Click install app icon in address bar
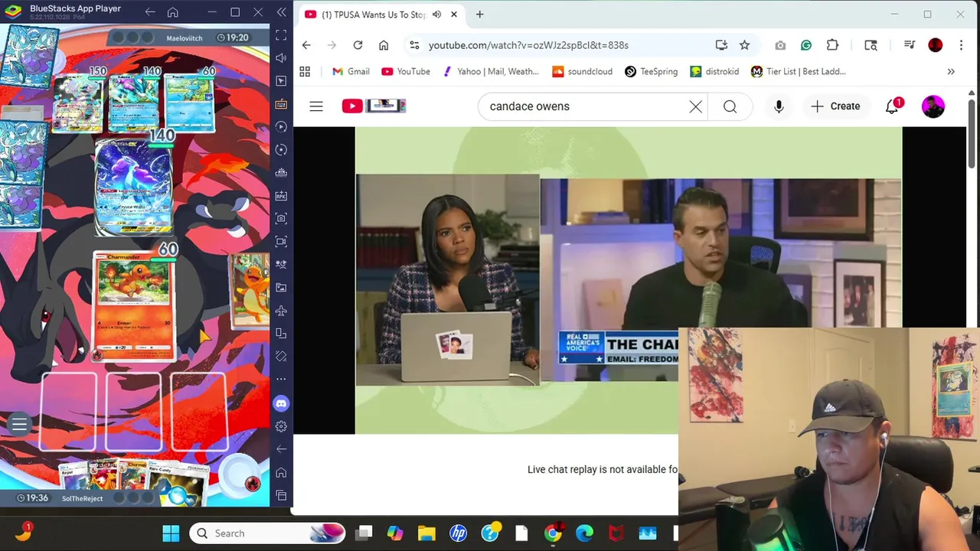 click(721, 45)
